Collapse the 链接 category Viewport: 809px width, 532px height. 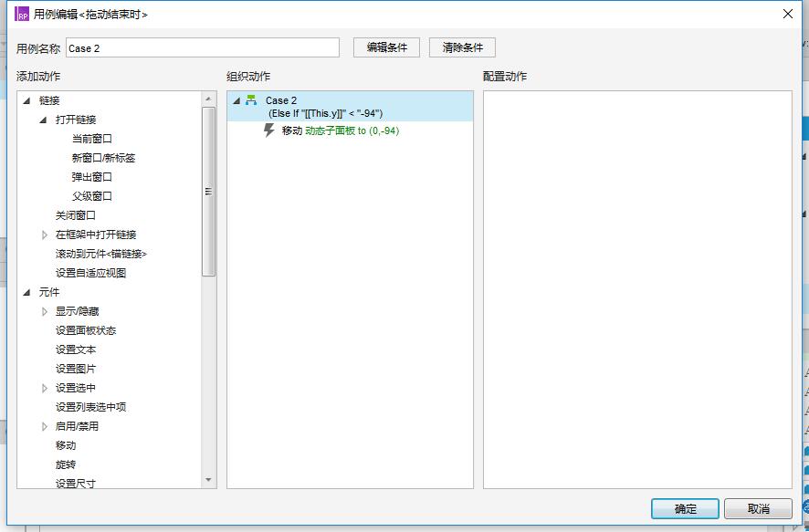point(26,100)
